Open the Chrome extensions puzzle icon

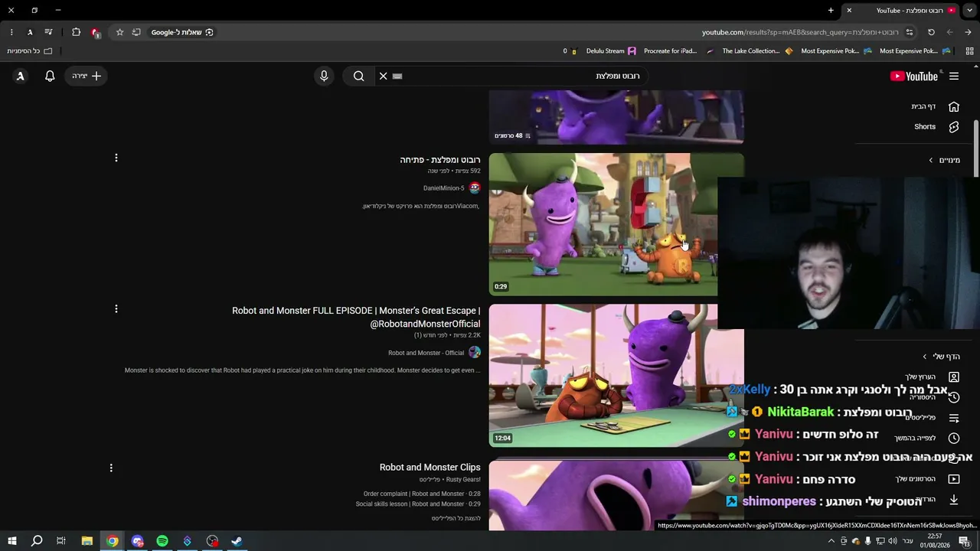[76, 32]
